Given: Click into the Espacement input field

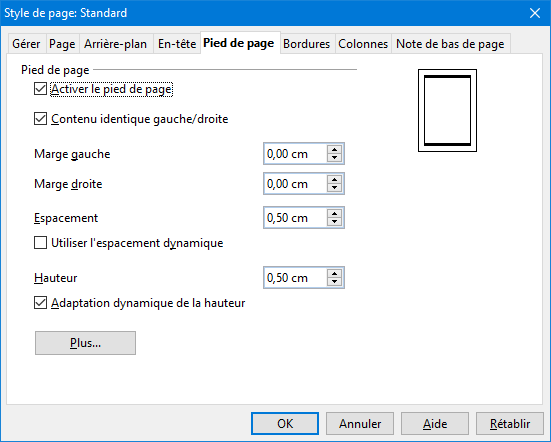Looking at the screenshot, I should 295,218.
